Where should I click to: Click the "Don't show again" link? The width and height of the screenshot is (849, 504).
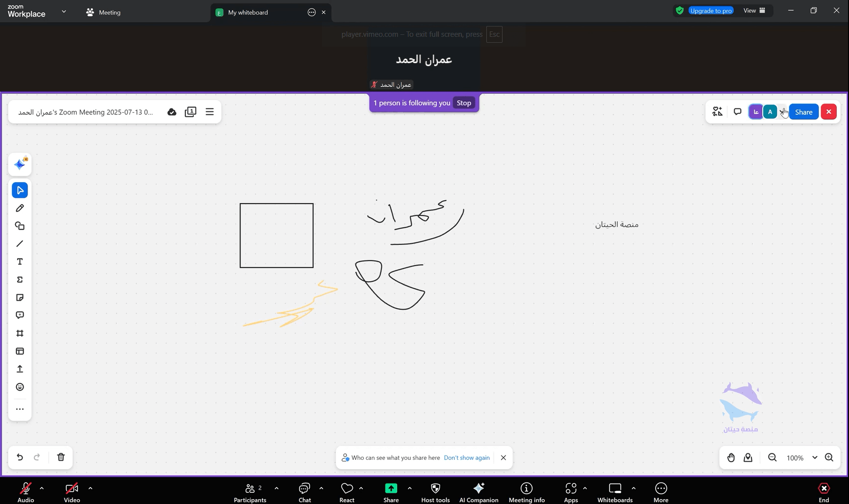(466, 458)
